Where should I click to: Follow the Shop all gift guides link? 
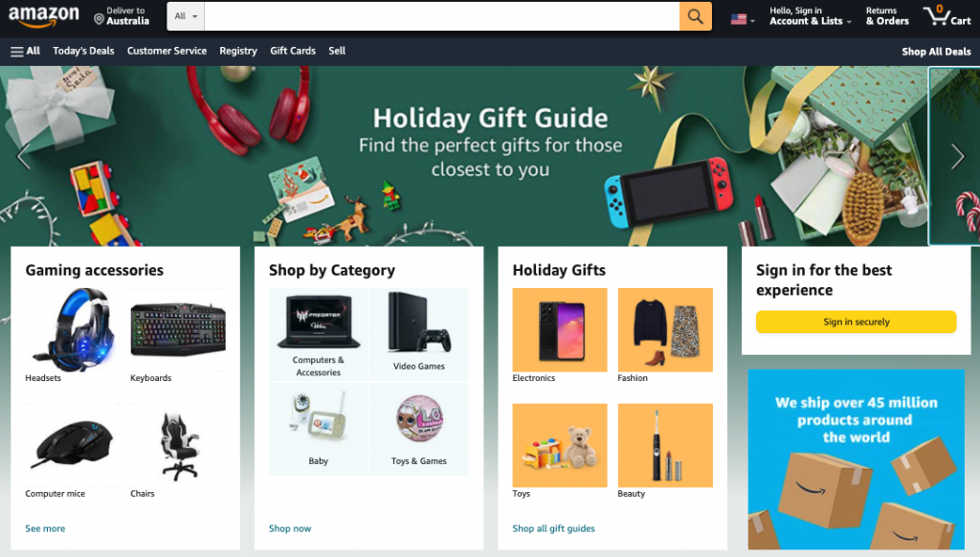click(x=553, y=528)
